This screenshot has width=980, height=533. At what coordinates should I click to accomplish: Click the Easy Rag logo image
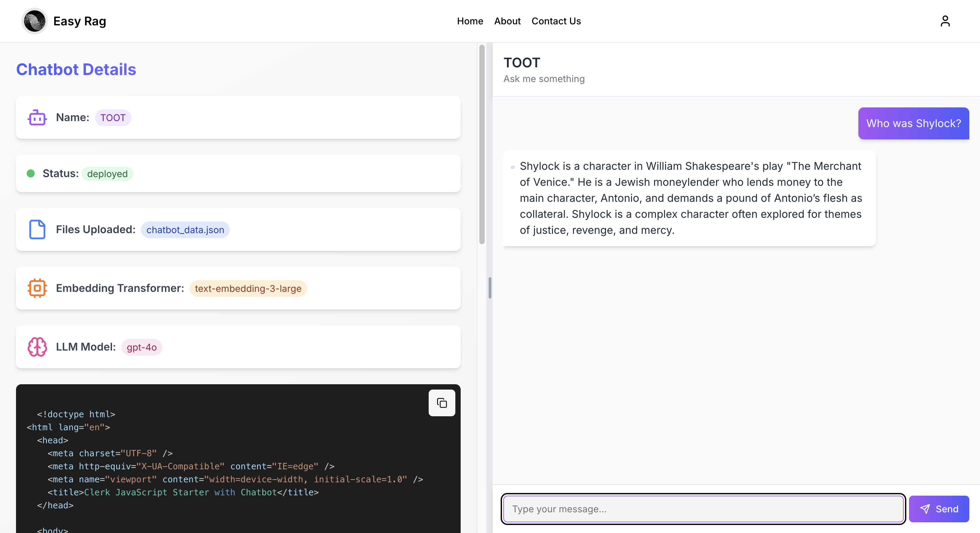pyautogui.click(x=35, y=21)
